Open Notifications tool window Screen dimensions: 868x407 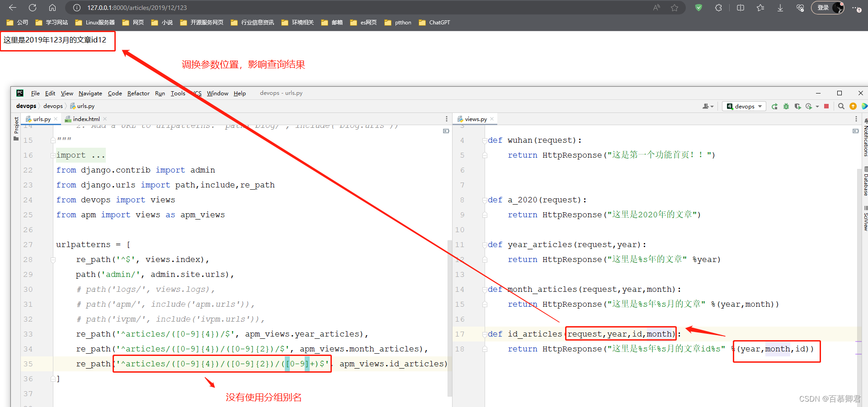(865, 137)
